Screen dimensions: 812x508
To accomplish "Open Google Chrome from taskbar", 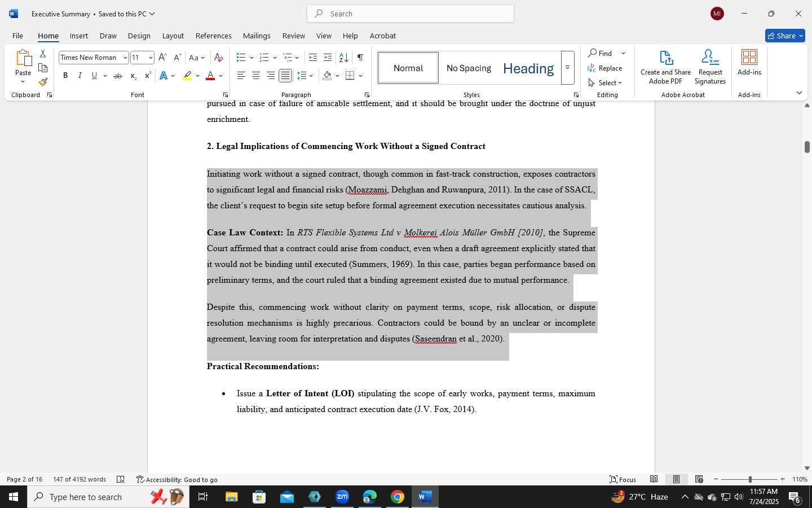I will [x=398, y=497].
